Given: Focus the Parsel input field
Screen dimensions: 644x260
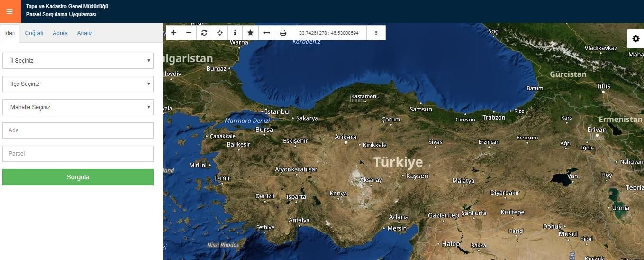Looking at the screenshot, I should [78, 154].
